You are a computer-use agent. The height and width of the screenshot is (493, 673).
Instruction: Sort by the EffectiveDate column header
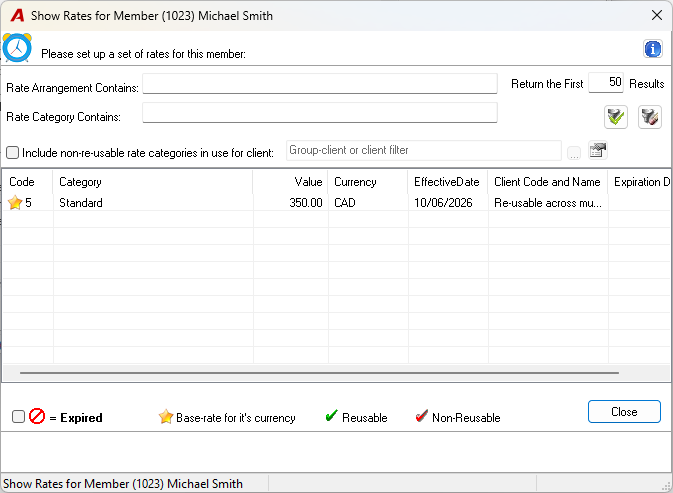click(448, 182)
